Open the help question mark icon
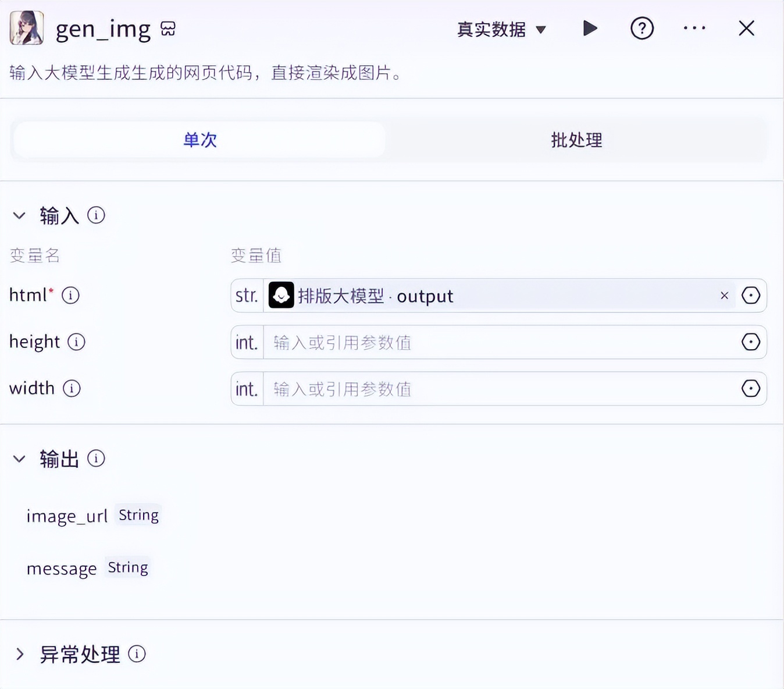 (642, 29)
